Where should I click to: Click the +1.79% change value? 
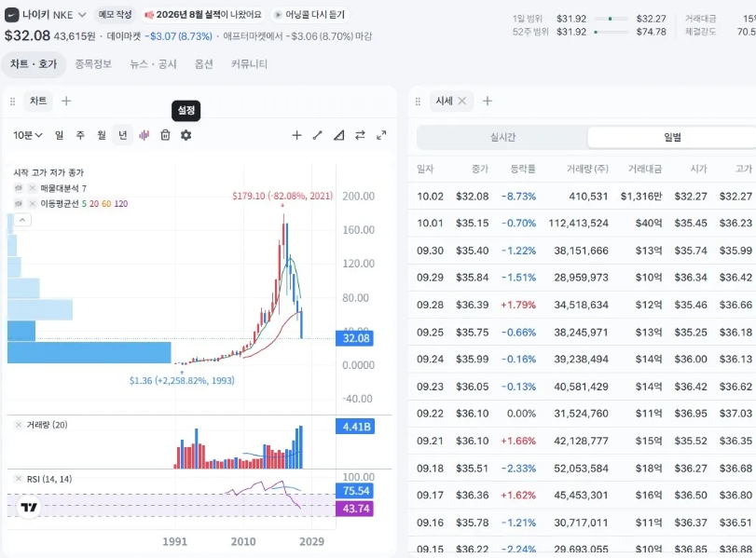coord(518,305)
